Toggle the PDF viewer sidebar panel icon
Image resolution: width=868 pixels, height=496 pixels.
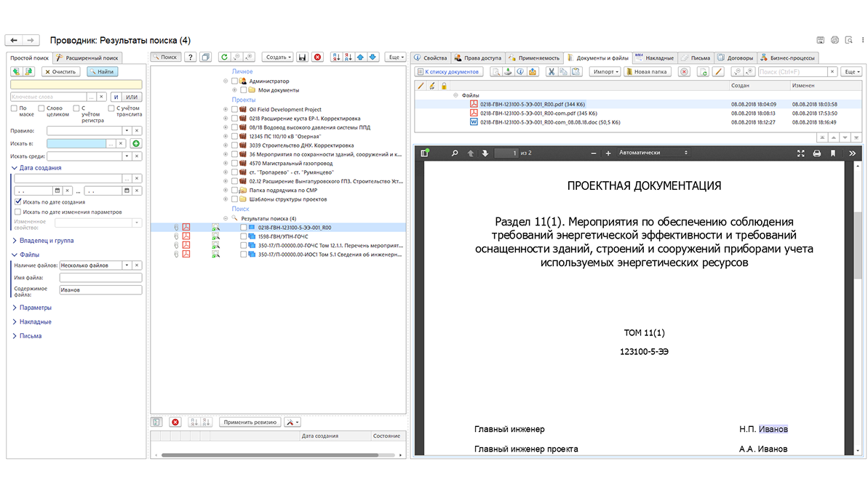[x=425, y=153]
